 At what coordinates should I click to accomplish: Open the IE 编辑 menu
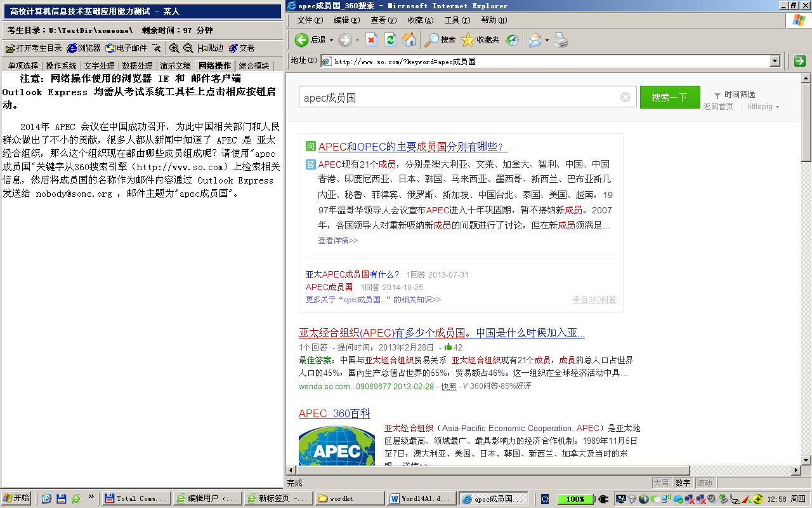tap(347, 20)
